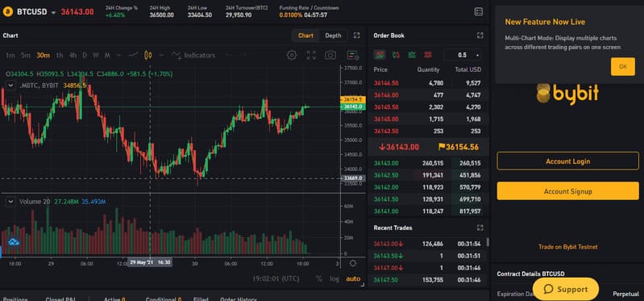Collapse the .MBTC, BYBIT legend chevron

click(10, 86)
